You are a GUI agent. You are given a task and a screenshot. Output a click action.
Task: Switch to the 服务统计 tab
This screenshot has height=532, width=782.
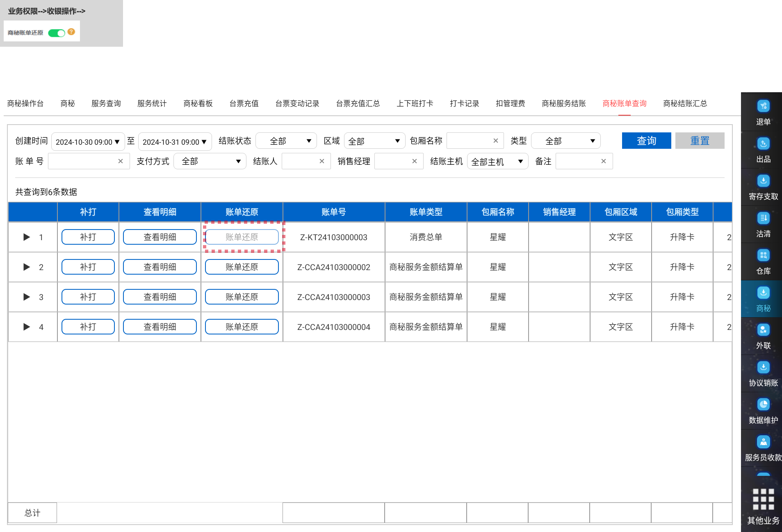(152, 103)
